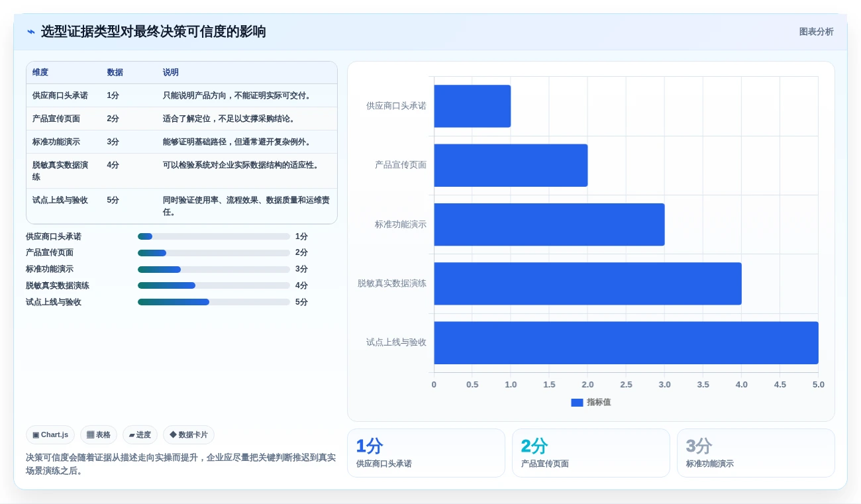This screenshot has height=504, width=861.
Task: Click the 5分 value beside the progress bar
Action: (301, 302)
